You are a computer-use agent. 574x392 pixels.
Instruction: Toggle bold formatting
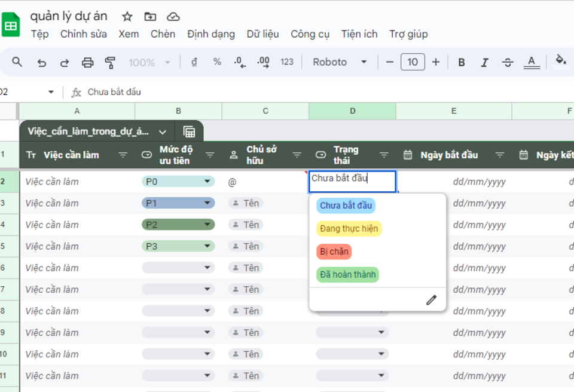(461, 62)
